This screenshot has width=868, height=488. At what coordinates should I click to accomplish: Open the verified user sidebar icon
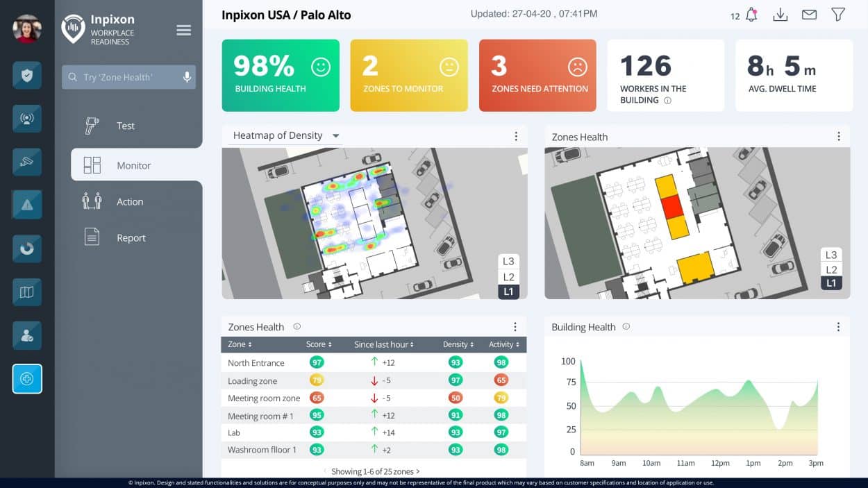pyautogui.click(x=27, y=336)
